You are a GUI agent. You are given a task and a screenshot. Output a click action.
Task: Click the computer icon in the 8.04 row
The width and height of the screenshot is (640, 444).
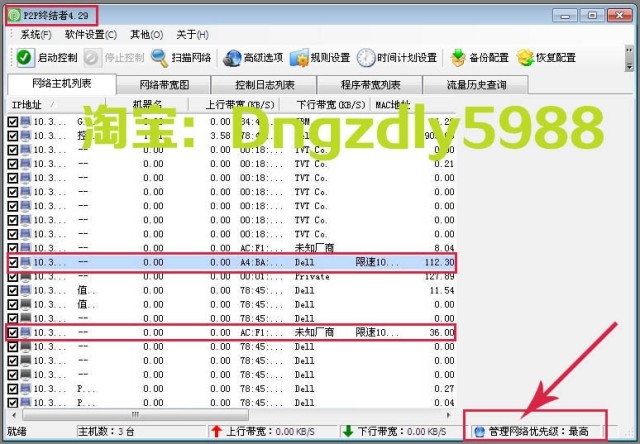26,248
